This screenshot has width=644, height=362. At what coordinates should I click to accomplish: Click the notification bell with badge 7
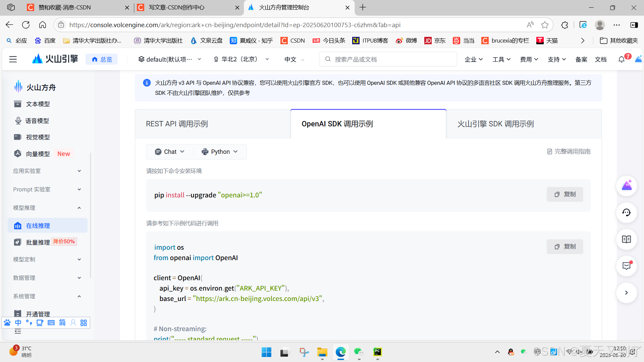pos(622,59)
